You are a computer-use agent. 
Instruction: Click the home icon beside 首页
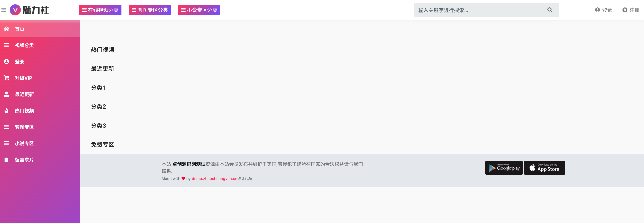pyautogui.click(x=7, y=29)
